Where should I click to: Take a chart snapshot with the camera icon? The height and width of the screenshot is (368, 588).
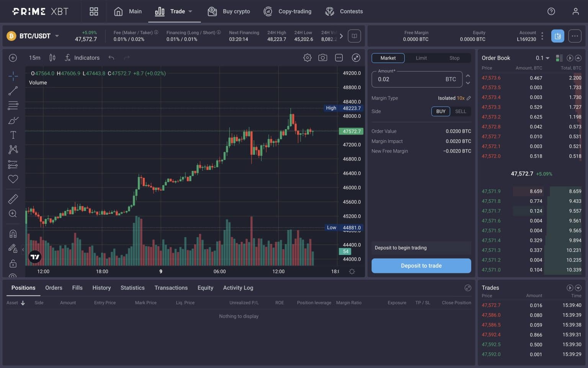[x=323, y=57]
